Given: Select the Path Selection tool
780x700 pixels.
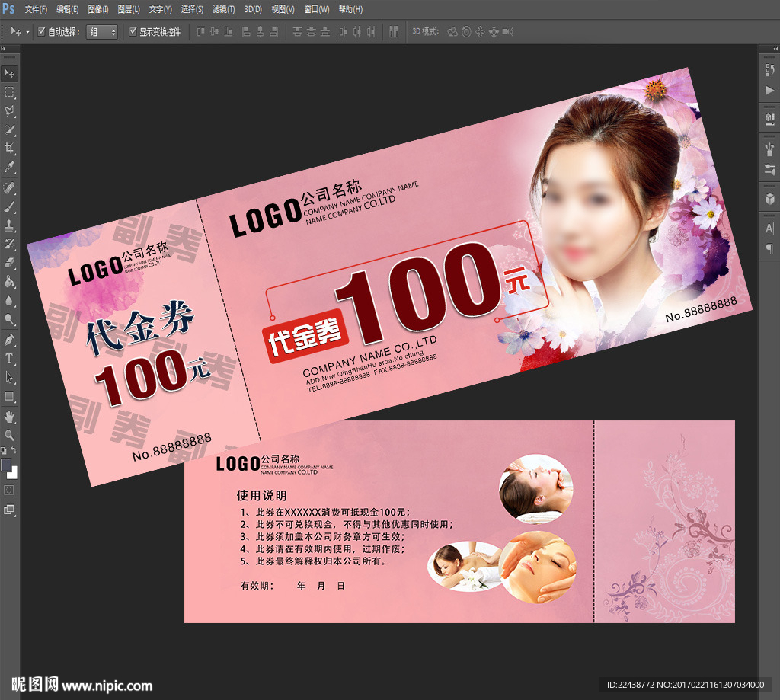Looking at the screenshot, I should pyautogui.click(x=9, y=377).
